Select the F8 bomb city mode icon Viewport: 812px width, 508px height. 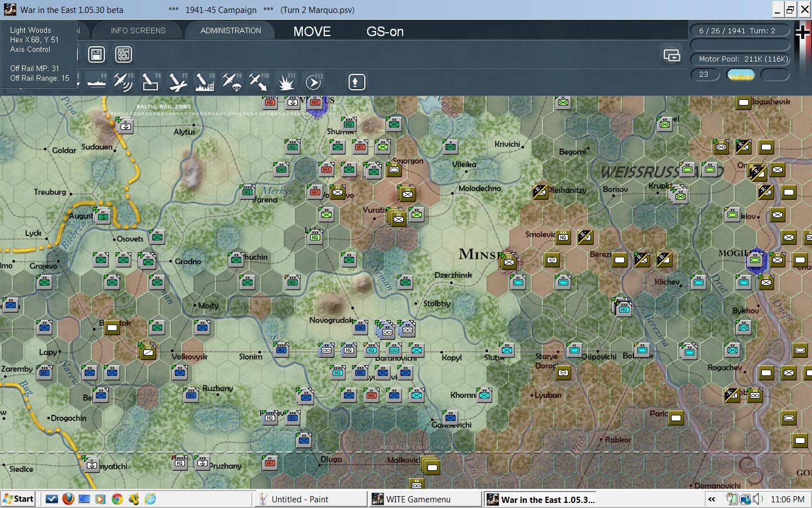click(x=204, y=82)
